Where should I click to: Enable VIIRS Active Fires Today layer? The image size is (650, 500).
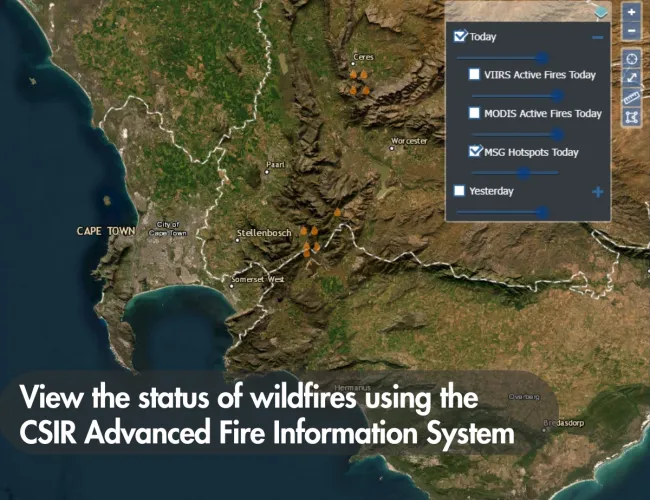point(474,74)
